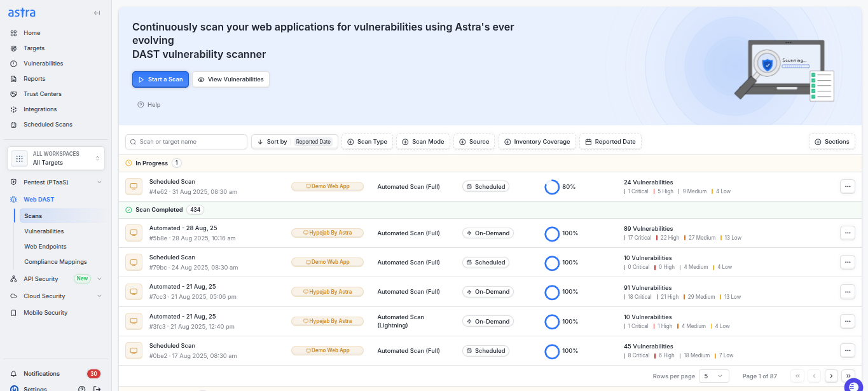Click Hypejab By Astra tag on #5b8e scan
The width and height of the screenshot is (868, 391).
pyautogui.click(x=327, y=233)
